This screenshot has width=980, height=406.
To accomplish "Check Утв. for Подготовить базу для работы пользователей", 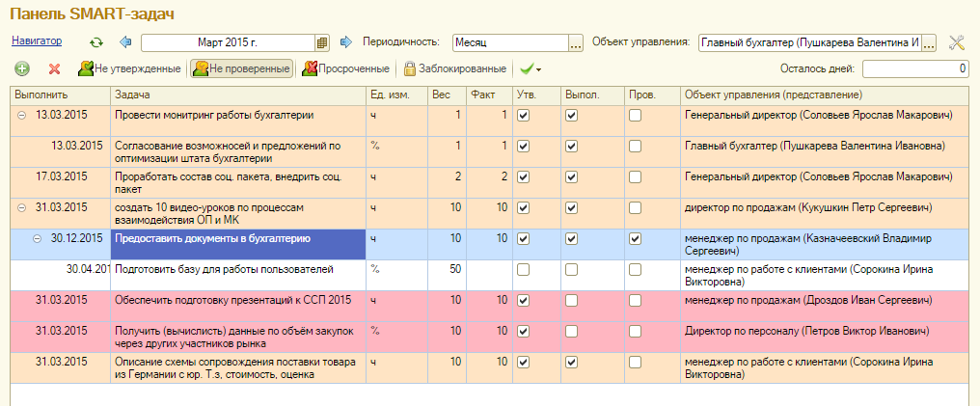I will 523,269.
